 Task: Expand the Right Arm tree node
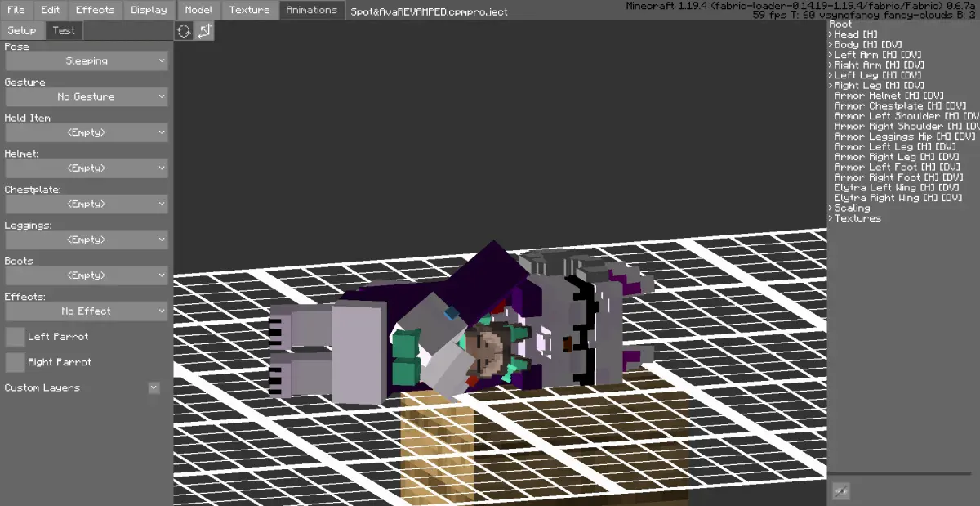click(x=831, y=65)
